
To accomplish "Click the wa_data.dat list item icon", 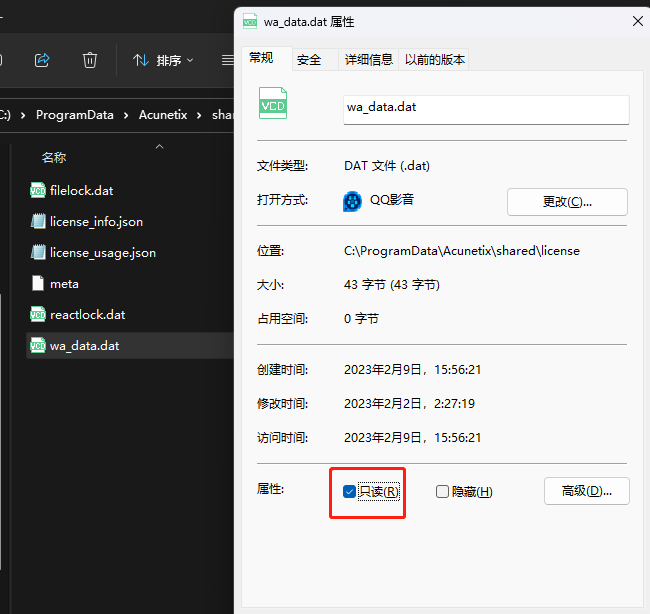I will pos(38,345).
